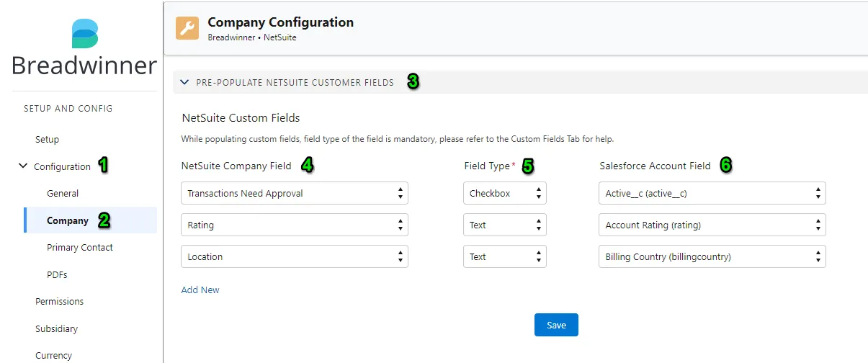Click the NetSuite Custom Fields heading

pyautogui.click(x=241, y=117)
